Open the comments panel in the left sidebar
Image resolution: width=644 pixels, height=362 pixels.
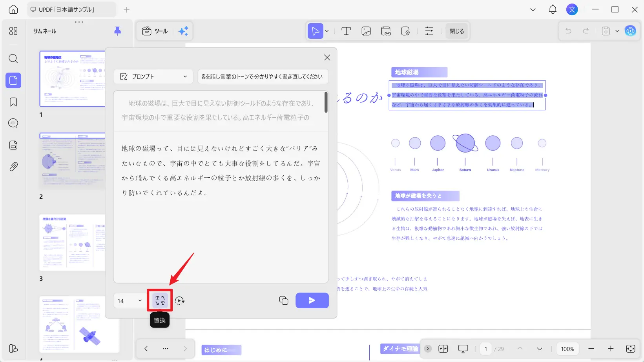(13, 123)
